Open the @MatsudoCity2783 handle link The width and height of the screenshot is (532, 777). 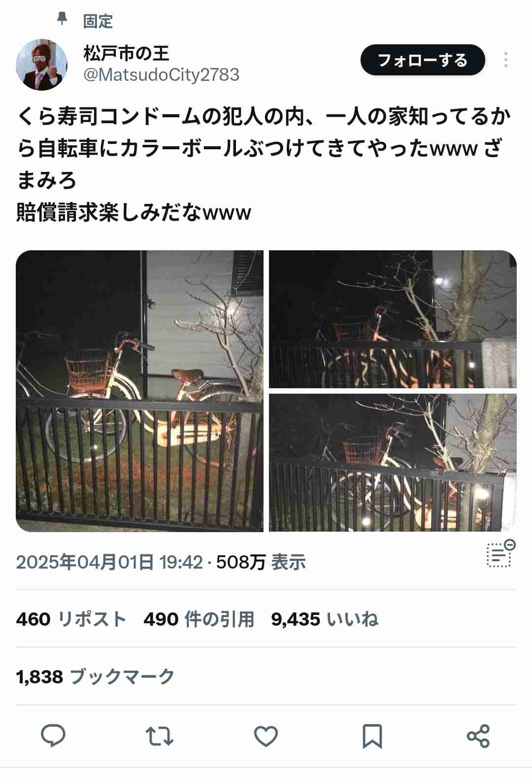(161, 75)
